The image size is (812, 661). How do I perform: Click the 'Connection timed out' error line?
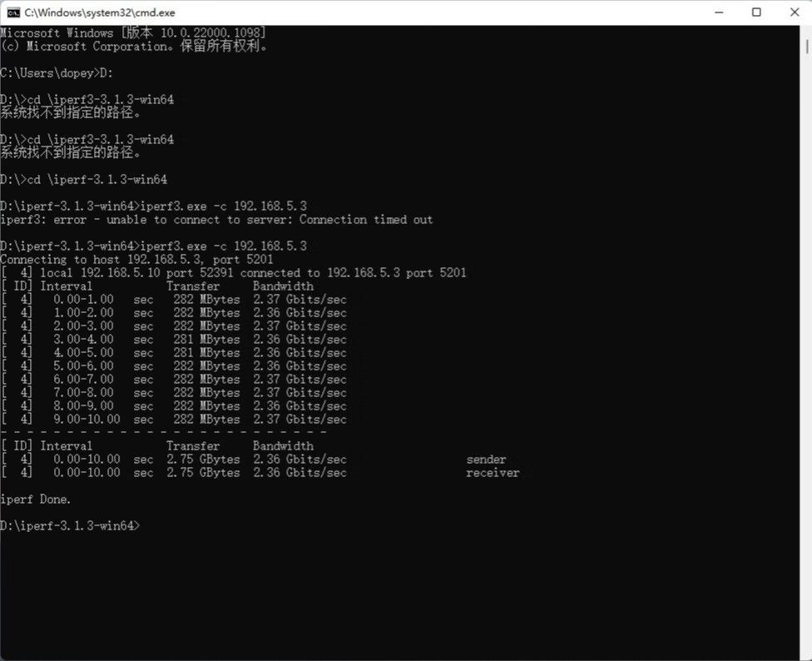(216, 220)
